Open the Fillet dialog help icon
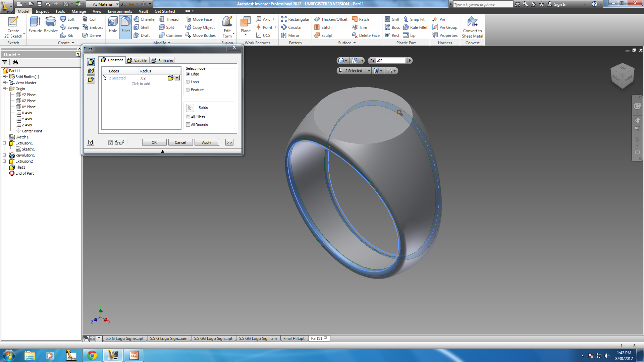The width and height of the screenshot is (644, 362). point(91,142)
